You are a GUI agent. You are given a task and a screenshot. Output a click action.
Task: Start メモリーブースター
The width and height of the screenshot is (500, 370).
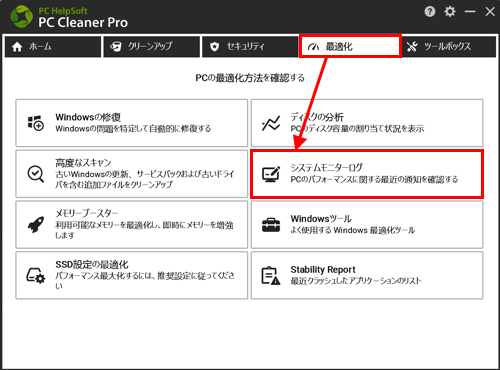[132, 225]
